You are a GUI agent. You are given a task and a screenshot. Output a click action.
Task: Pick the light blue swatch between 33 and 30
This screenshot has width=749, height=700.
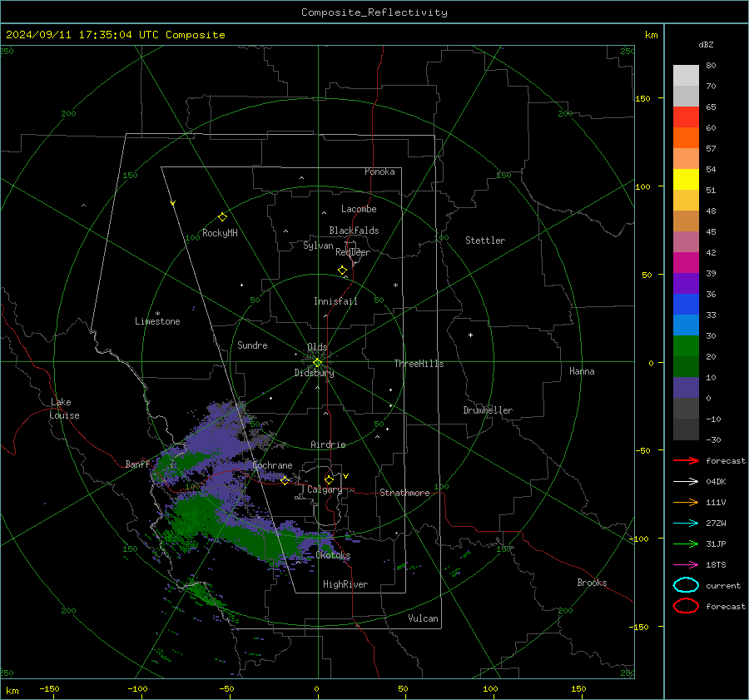(686, 325)
